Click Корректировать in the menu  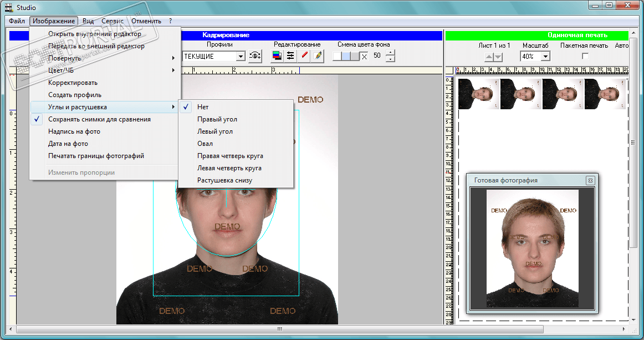pos(73,83)
